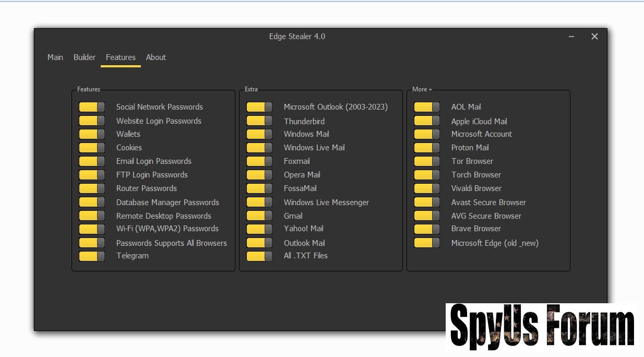The height and width of the screenshot is (357, 644).
Task: Disable the Tor Browser toggle
Action: coord(427,161)
